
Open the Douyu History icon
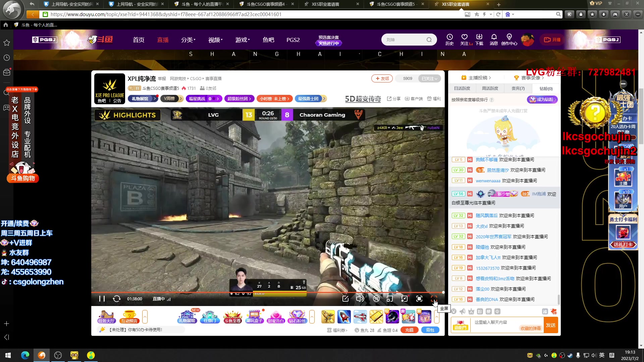[x=449, y=40]
